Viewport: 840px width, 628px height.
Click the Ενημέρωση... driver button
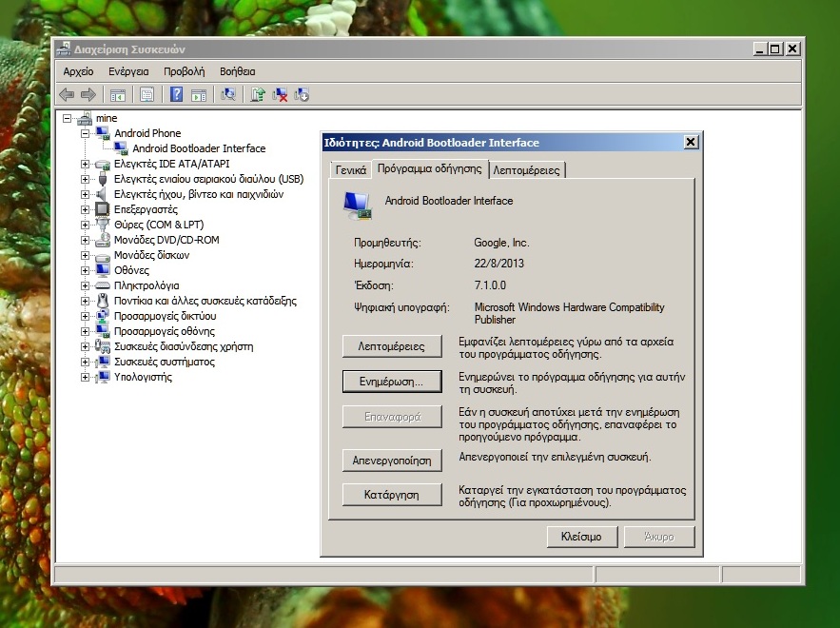[x=392, y=382]
